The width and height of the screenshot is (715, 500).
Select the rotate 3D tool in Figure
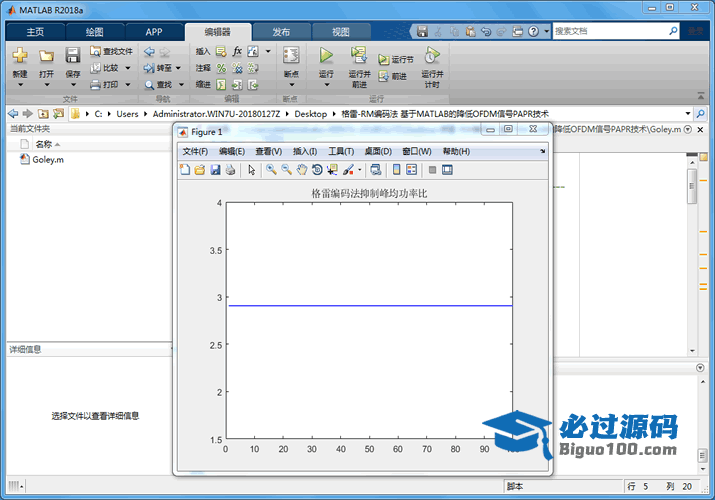coord(317,170)
